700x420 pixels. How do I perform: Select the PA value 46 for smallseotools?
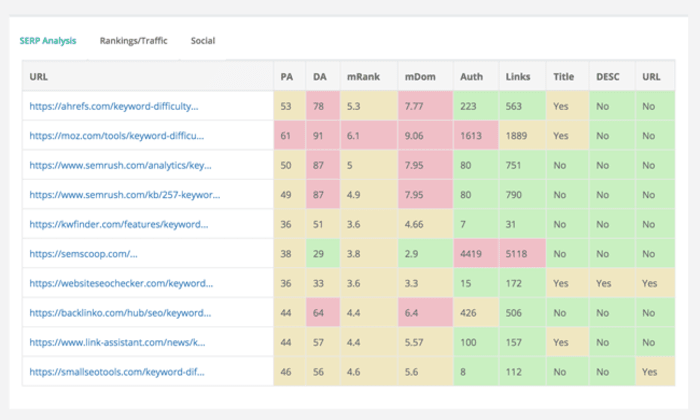click(x=290, y=372)
